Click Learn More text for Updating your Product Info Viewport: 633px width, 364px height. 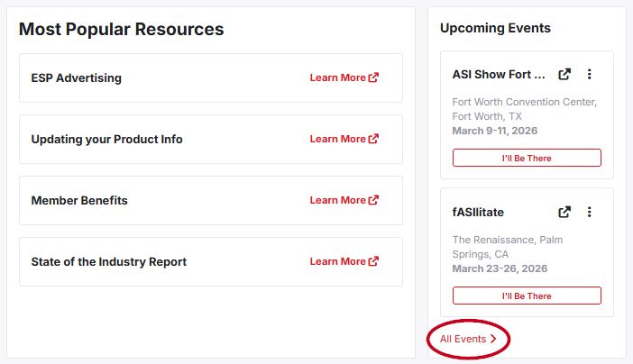coord(337,139)
